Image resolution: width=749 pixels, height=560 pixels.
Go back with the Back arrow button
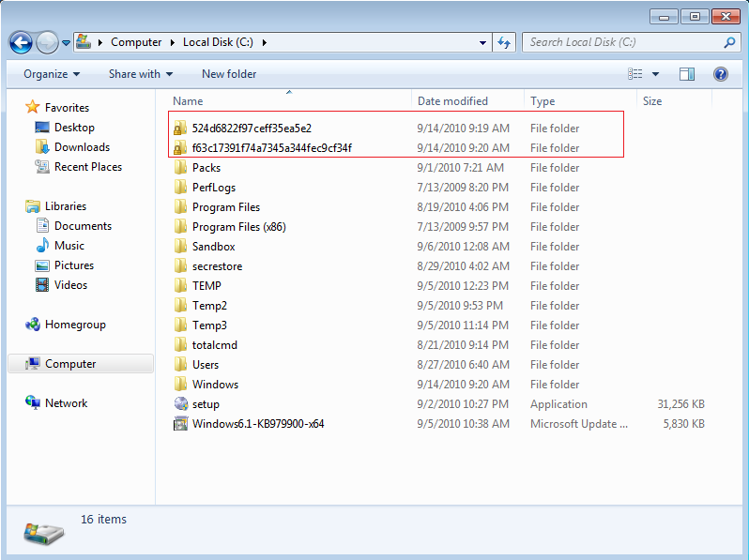tap(21, 43)
